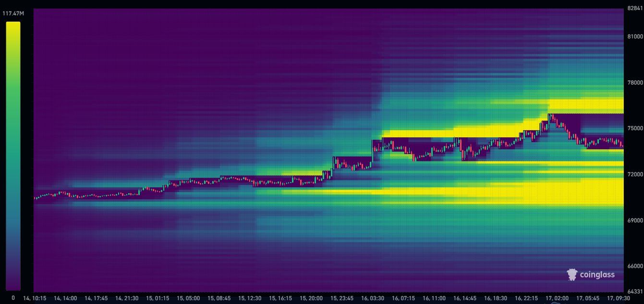Click the 117.47M maximum scale label
The image size is (644, 304).
click(x=13, y=13)
